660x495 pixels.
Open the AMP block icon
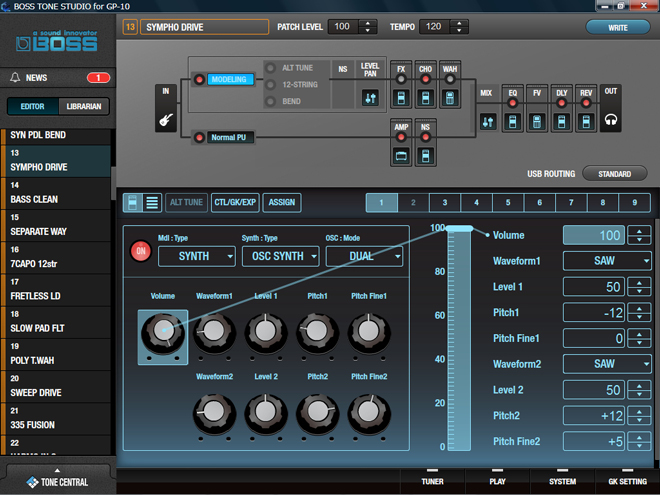point(401,157)
